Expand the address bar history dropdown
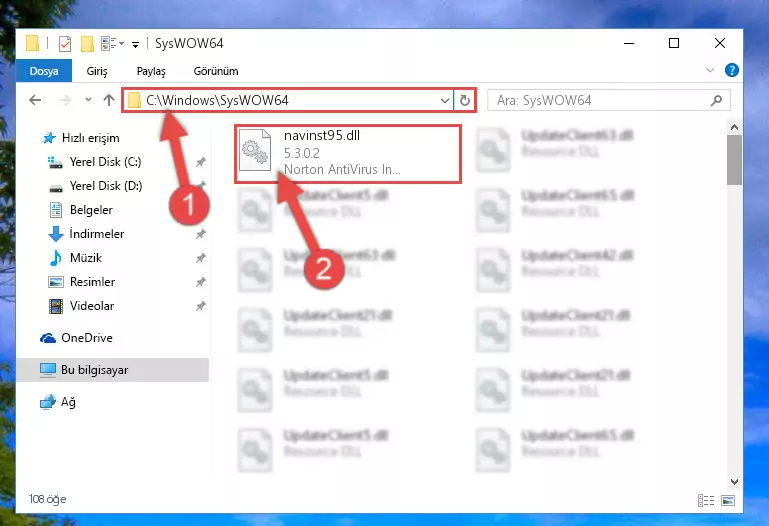The height and width of the screenshot is (526, 769). point(444,100)
